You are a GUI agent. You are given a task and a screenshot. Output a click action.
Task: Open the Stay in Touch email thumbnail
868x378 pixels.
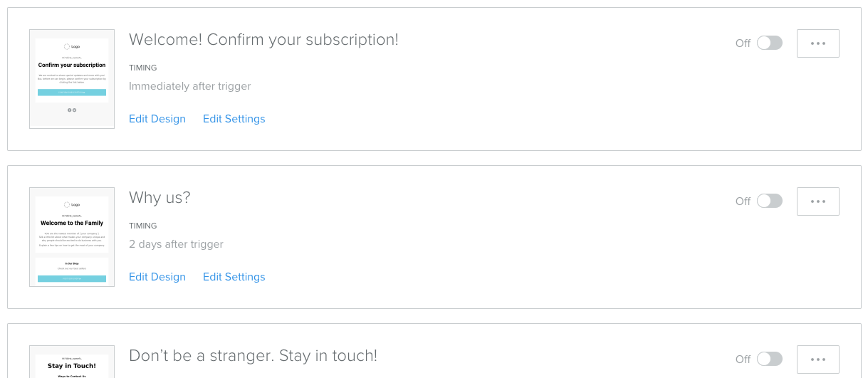point(72,362)
